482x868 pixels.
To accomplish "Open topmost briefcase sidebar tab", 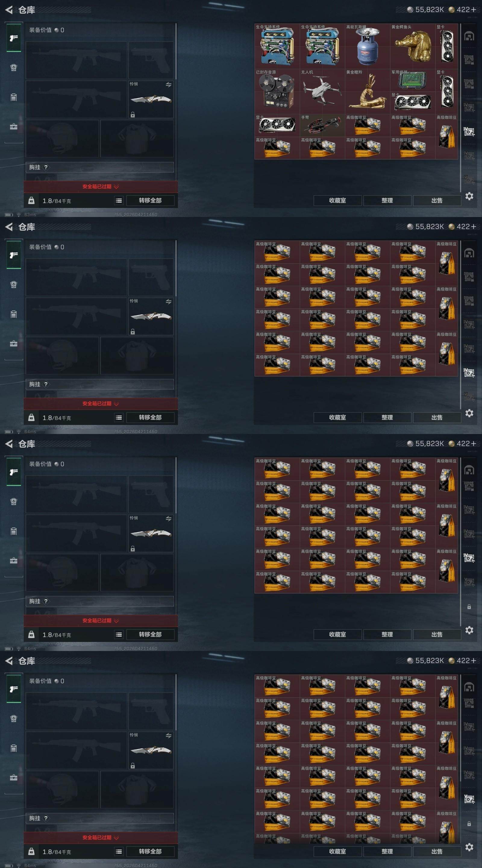I will coord(14,127).
